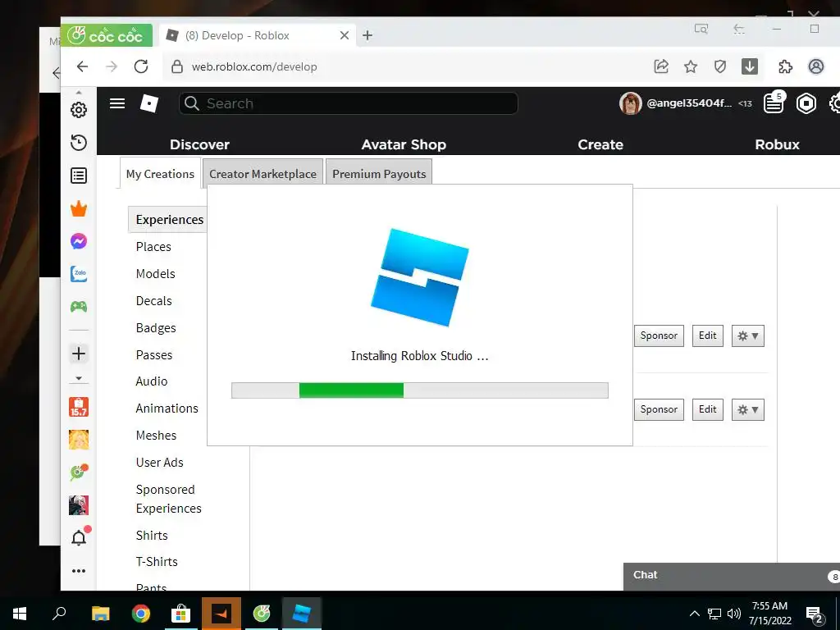The height and width of the screenshot is (630, 840).
Task: Open Windows Start menu
Action: [x=20, y=614]
